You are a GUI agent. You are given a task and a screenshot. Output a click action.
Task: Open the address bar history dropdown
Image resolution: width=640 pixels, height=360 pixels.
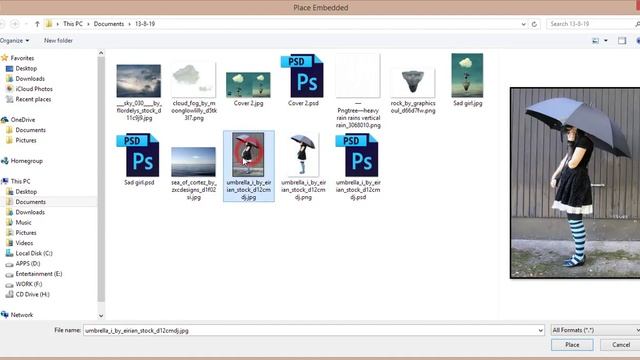[x=524, y=24]
